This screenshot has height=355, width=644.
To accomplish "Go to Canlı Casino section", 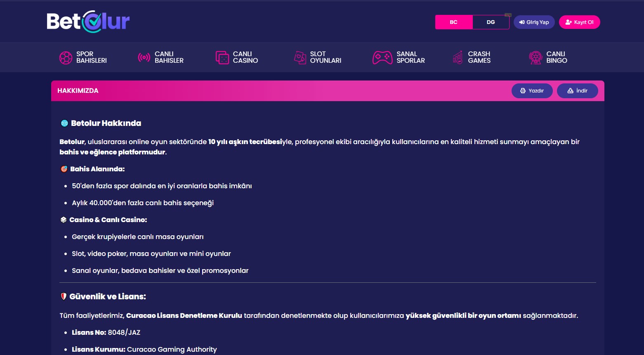I will 237,57.
